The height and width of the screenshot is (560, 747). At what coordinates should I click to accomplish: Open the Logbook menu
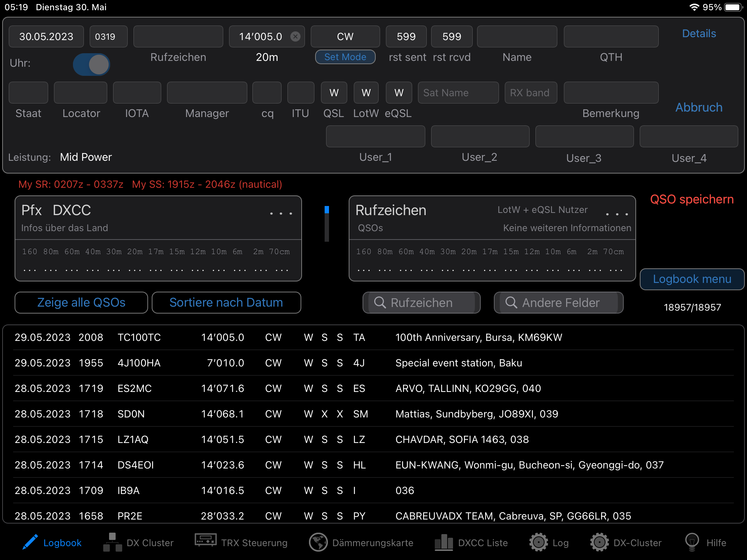[692, 279]
